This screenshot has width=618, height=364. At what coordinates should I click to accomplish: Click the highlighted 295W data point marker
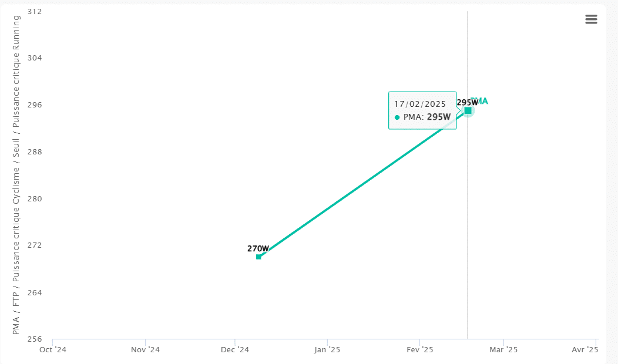(468, 110)
